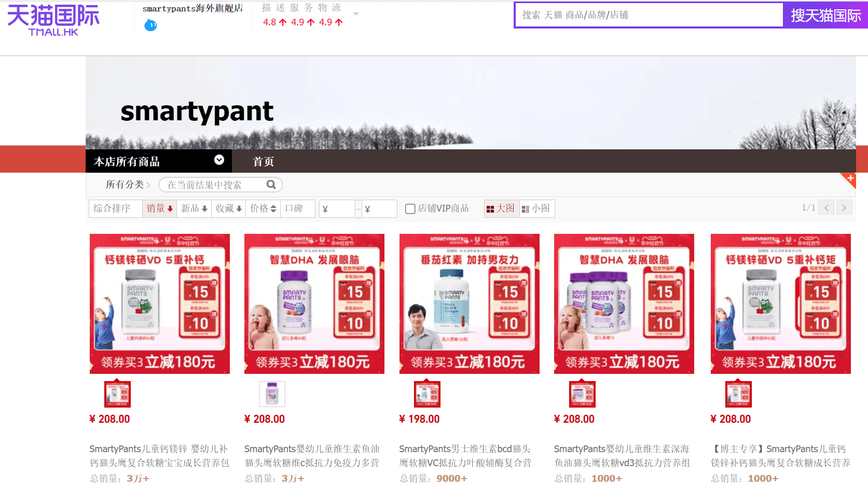Select small swatch under fourth product
The height and width of the screenshot is (490, 868).
(x=582, y=394)
